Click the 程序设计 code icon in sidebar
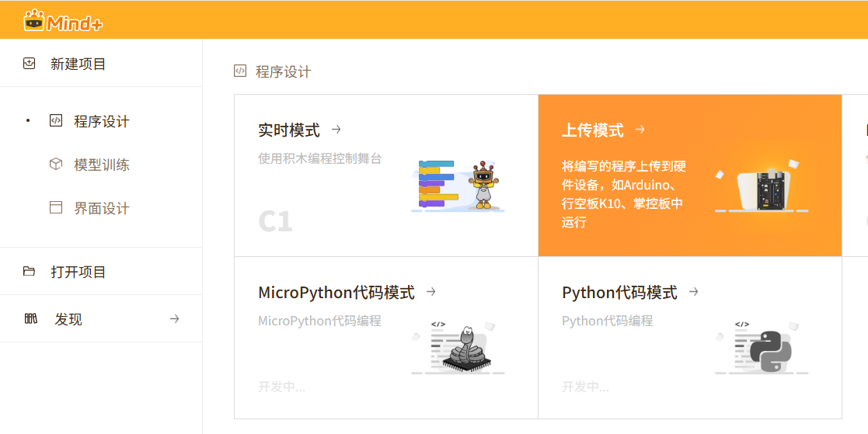 tap(55, 120)
